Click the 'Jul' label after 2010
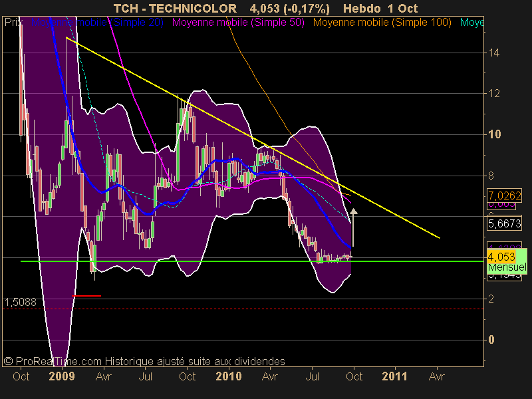Image resolution: width=532 pixels, height=399 pixels. click(312, 376)
